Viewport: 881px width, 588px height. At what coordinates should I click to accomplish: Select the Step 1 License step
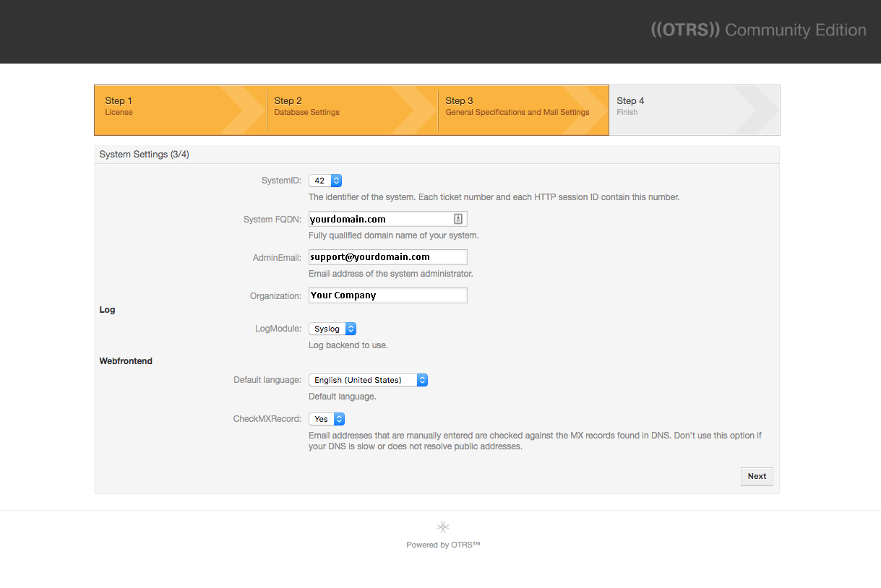coord(180,110)
